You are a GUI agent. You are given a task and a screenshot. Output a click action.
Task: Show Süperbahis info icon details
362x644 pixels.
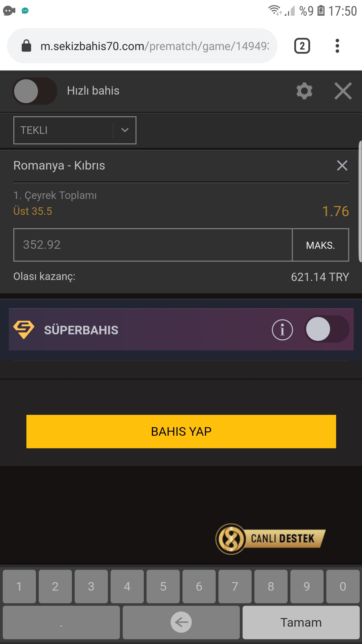click(x=282, y=330)
